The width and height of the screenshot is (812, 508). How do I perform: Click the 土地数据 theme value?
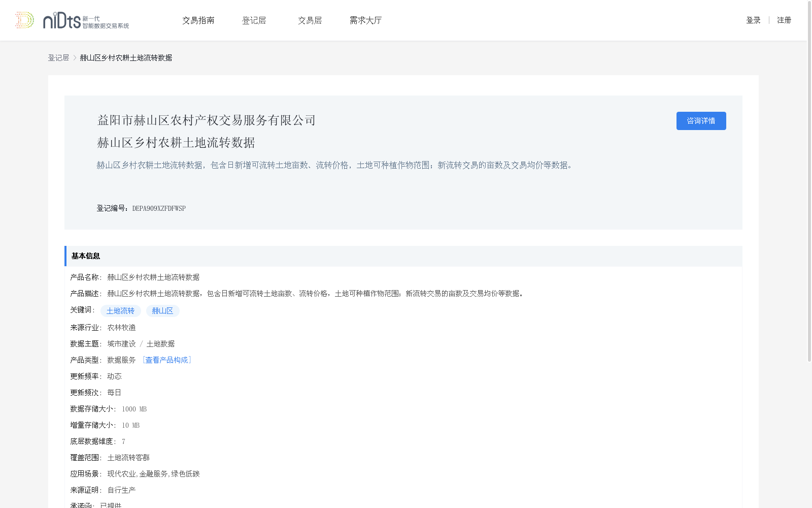(x=160, y=344)
